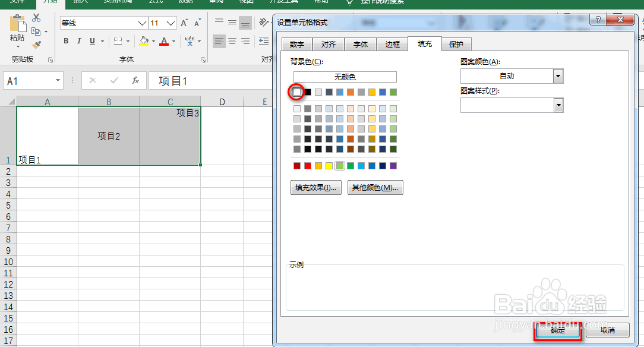Click the 无颜色 no color button
The height and width of the screenshot is (347, 644).
(x=345, y=77)
